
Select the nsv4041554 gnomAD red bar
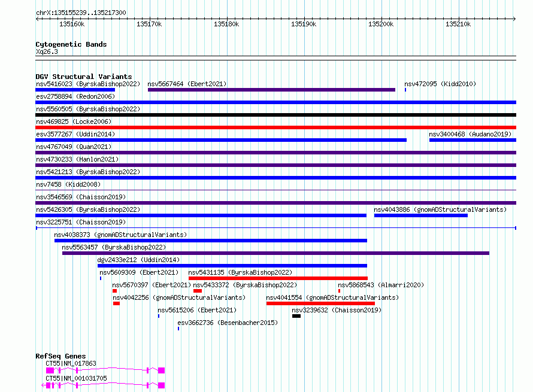pos(320,303)
